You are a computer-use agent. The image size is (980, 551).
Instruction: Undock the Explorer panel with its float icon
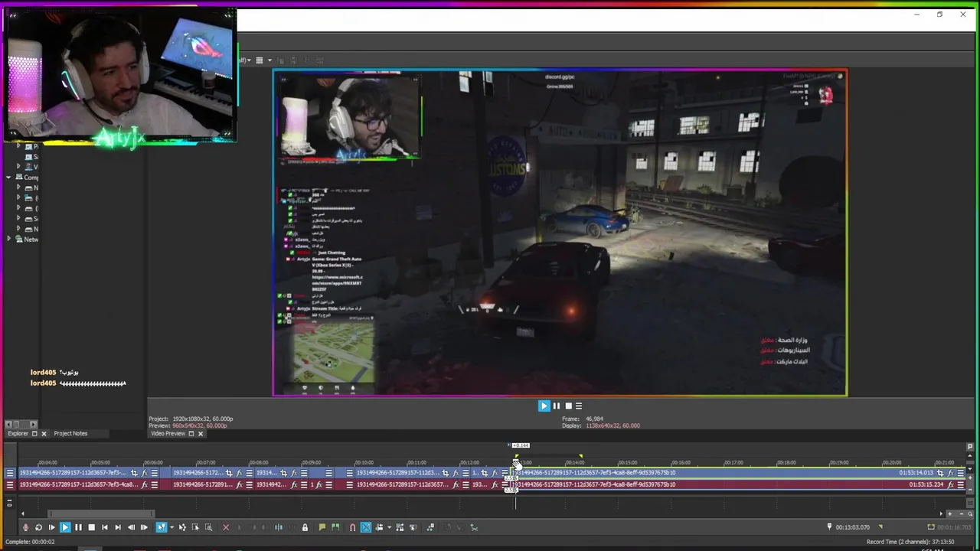[34, 433]
